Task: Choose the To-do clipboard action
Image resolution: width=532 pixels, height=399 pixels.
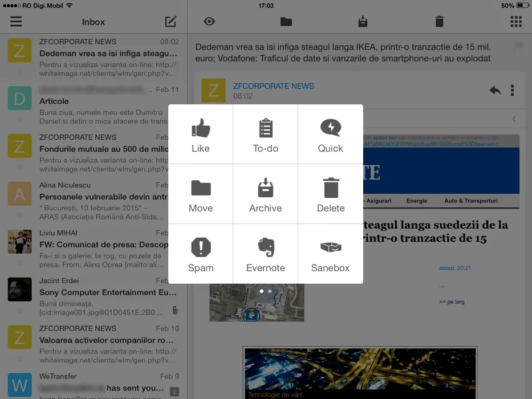Action: pyautogui.click(x=266, y=135)
